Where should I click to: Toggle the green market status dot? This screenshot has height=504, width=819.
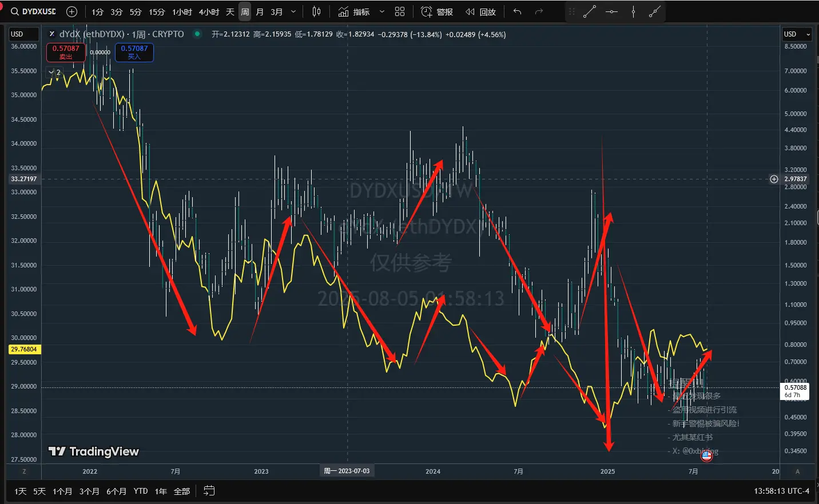[x=197, y=34]
